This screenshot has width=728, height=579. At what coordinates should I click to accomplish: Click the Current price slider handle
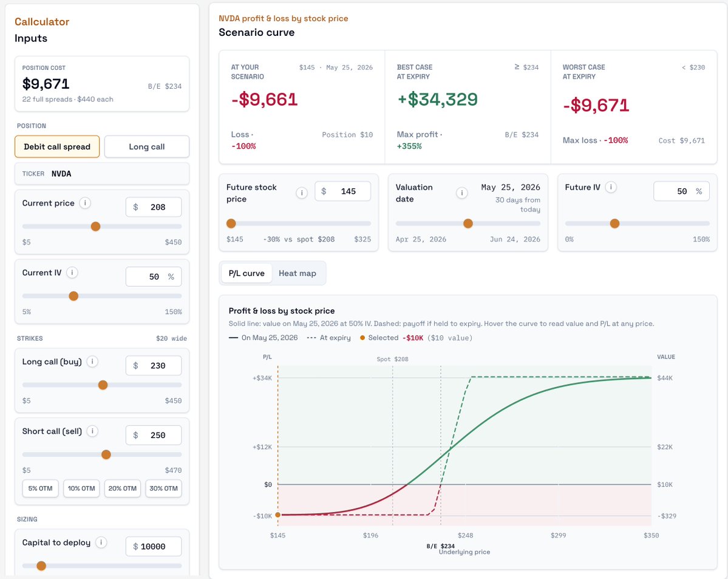(x=96, y=226)
